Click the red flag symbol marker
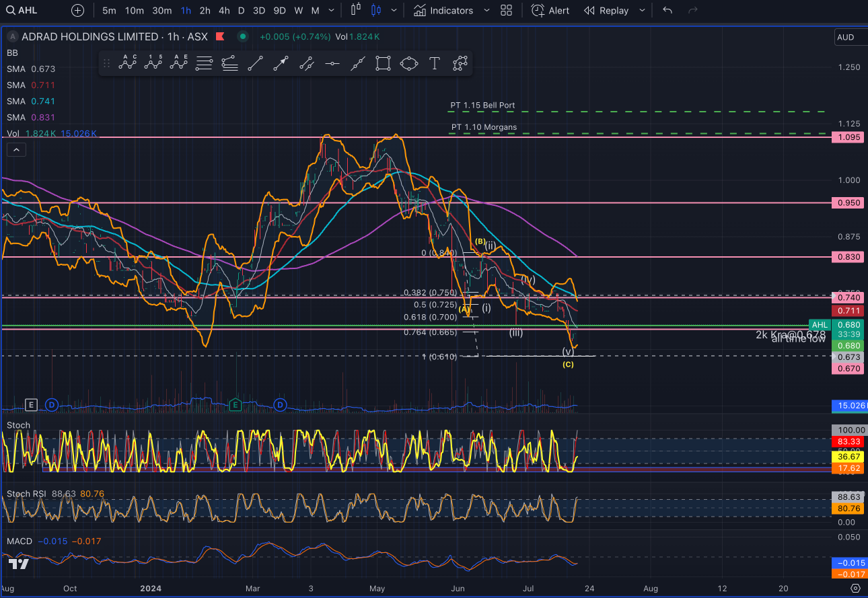 click(220, 36)
